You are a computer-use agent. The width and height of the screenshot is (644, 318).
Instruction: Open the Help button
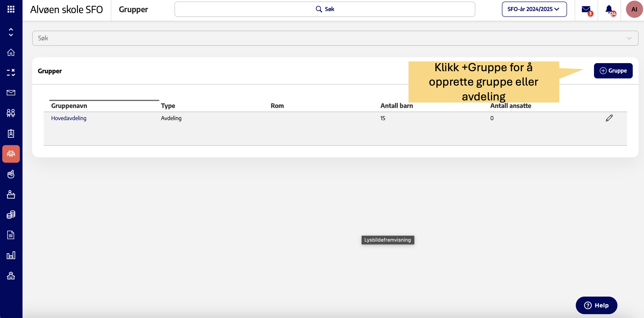(596, 305)
